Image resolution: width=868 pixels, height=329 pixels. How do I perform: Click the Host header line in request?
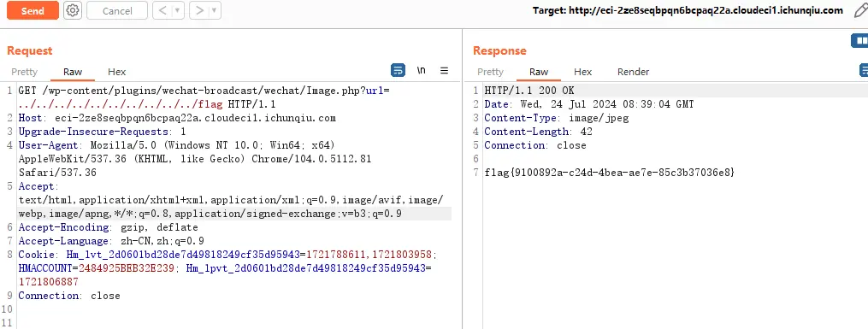[x=177, y=118]
